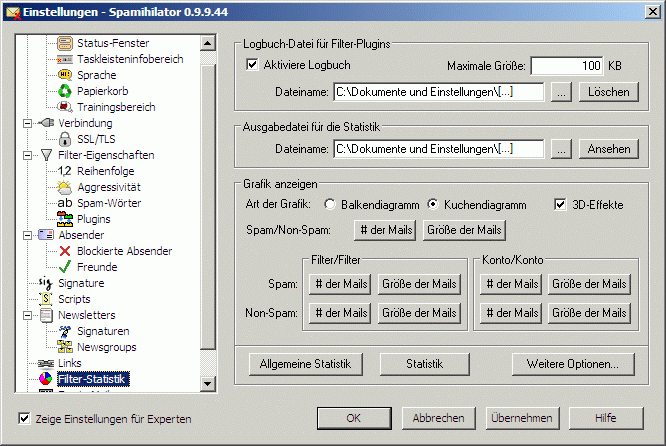Click the Signaturen icon under Newsletters
Image resolution: width=666 pixels, height=446 pixels.
(x=65, y=331)
